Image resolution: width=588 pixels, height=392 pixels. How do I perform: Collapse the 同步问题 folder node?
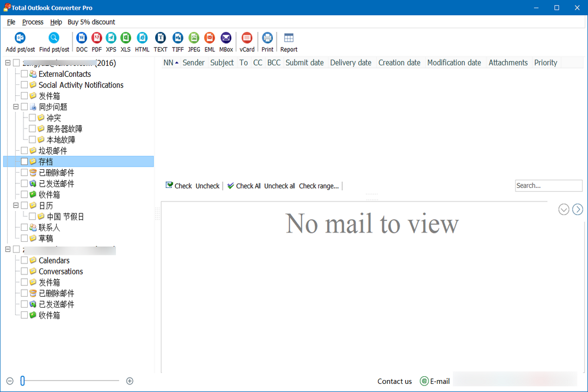coord(16,107)
